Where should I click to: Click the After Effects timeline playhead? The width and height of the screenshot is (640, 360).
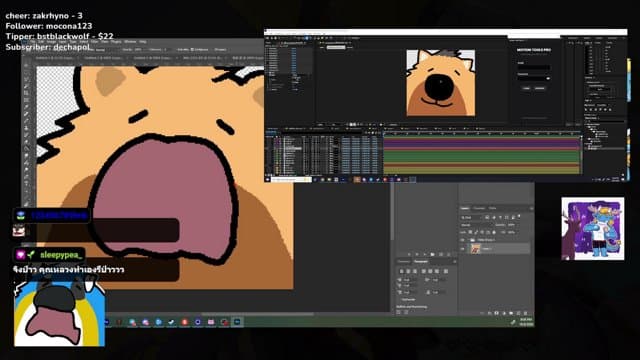[x=384, y=133]
